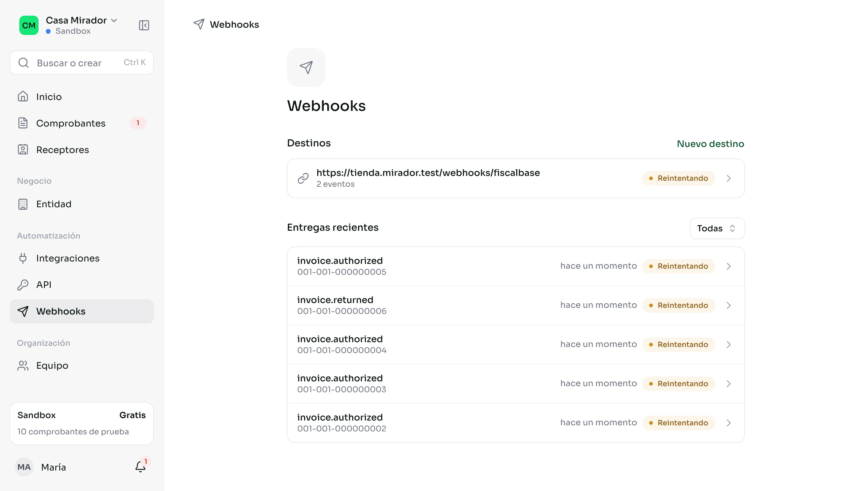Click the destination link chain icon
868x491 pixels.
pyautogui.click(x=303, y=178)
